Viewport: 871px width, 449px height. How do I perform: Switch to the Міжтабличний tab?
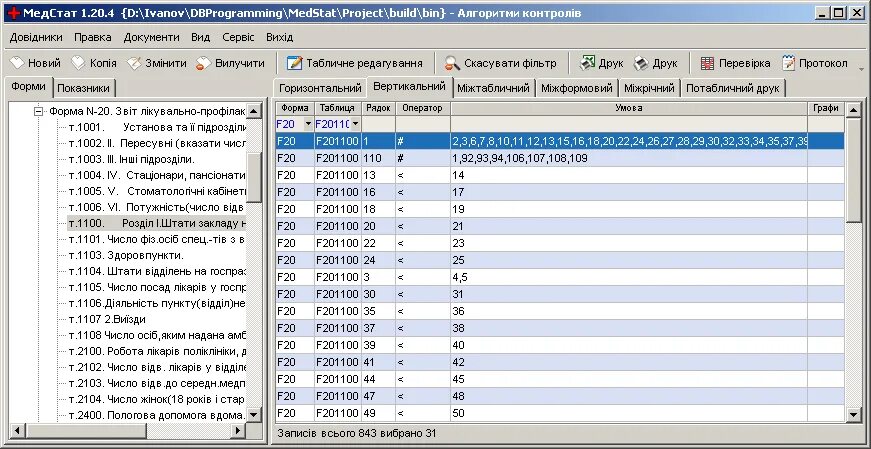(494, 88)
